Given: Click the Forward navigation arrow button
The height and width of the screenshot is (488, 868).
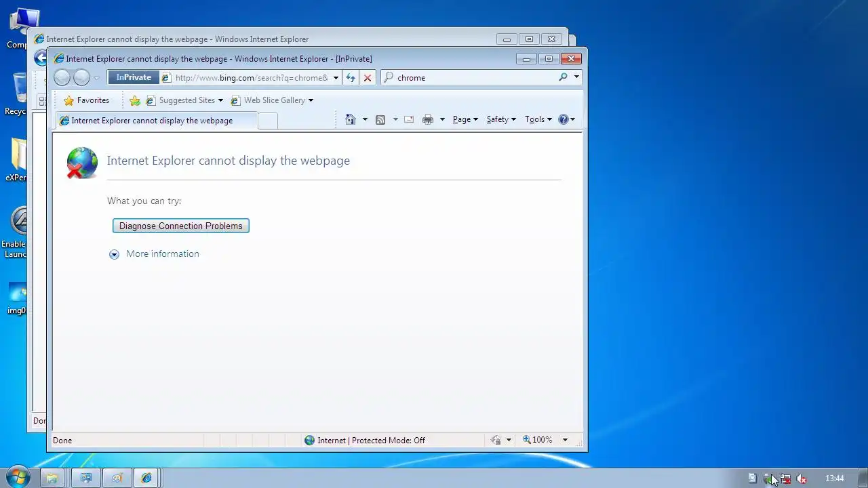Looking at the screenshot, I should 81,77.
